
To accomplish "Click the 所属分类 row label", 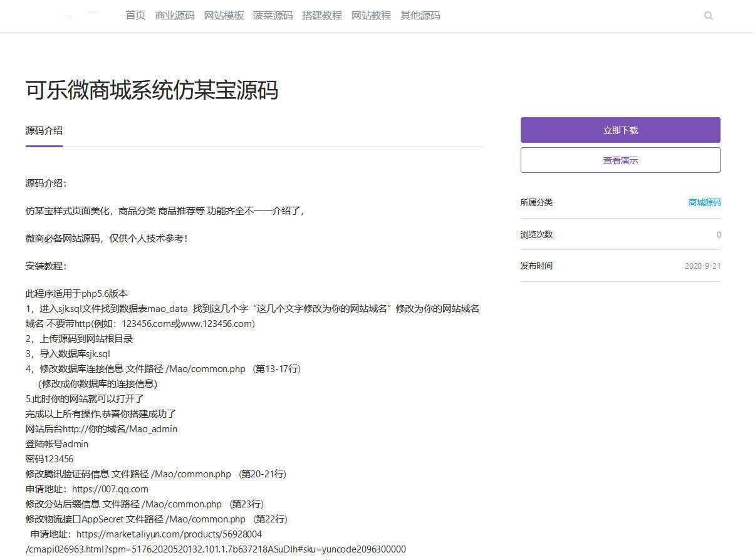I will click(x=536, y=202).
